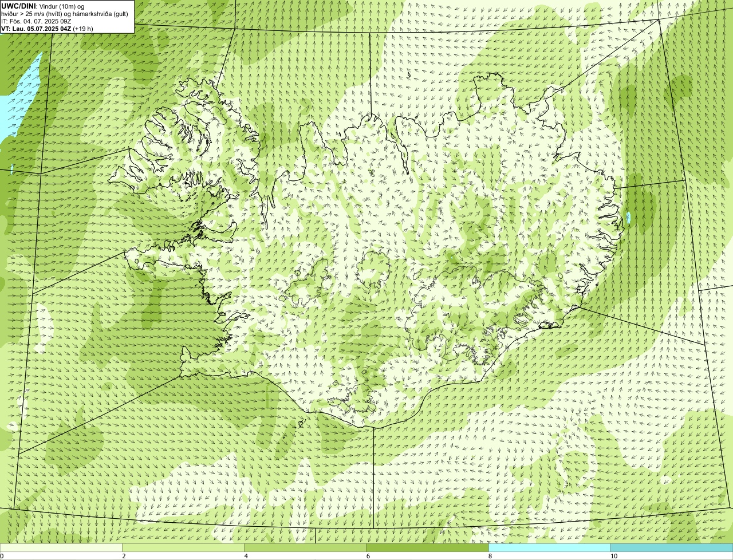Click the "hviður > 25 m/s (hvítt)" description line
This screenshot has height=560, width=733.
pyautogui.click(x=65, y=13)
